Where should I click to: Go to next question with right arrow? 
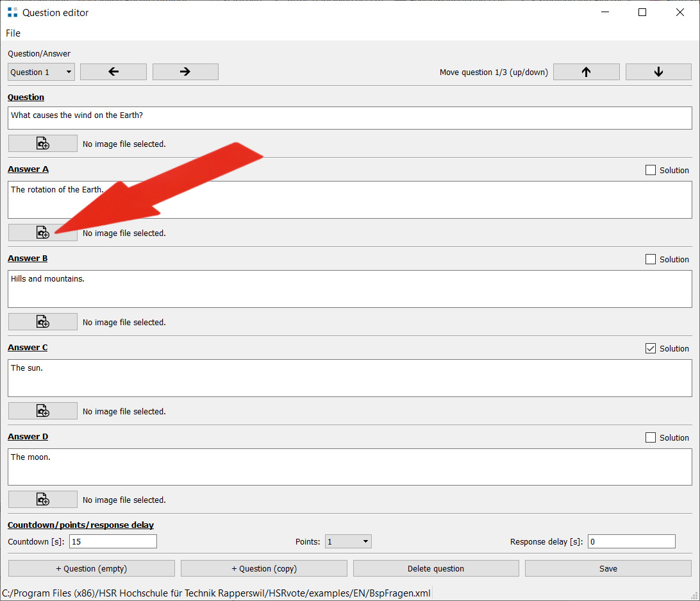point(185,72)
